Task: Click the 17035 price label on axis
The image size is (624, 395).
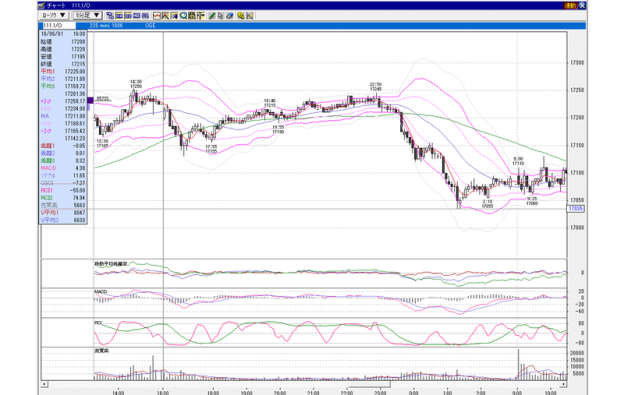Action: pos(576,209)
